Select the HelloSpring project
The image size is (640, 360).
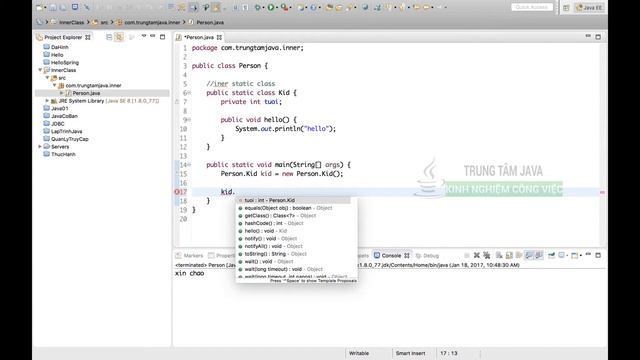61,62
